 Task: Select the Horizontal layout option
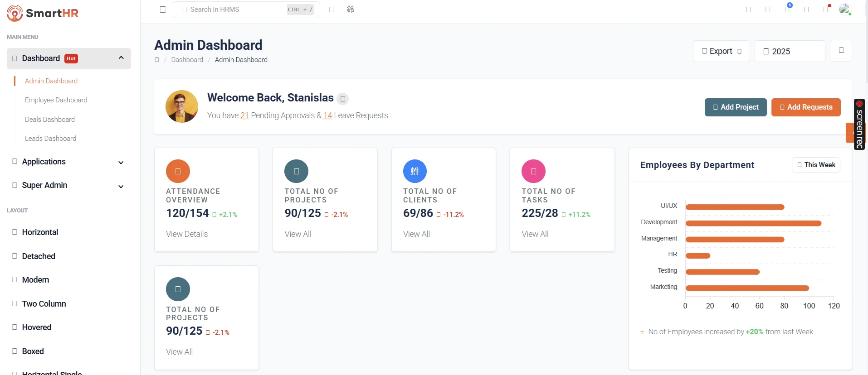pyautogui.click(x=40, y=232)
